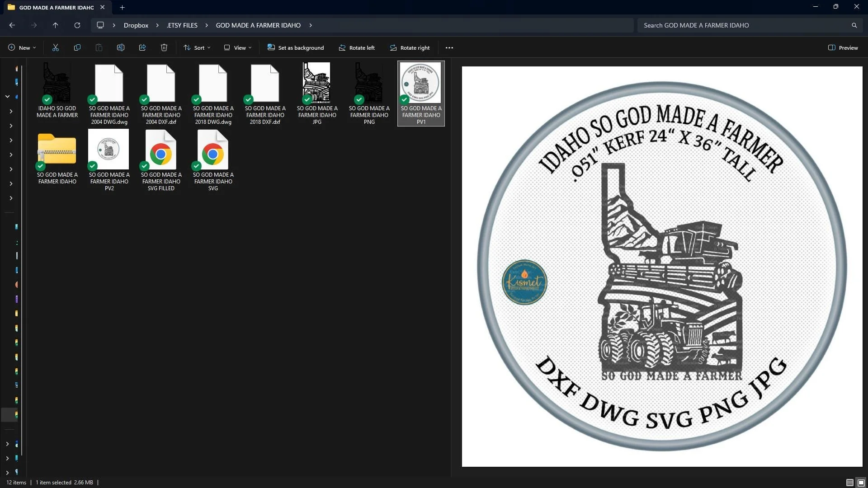The image size is (868, 488).
Task: Toggle the Preview pane button
Action: 843,47
